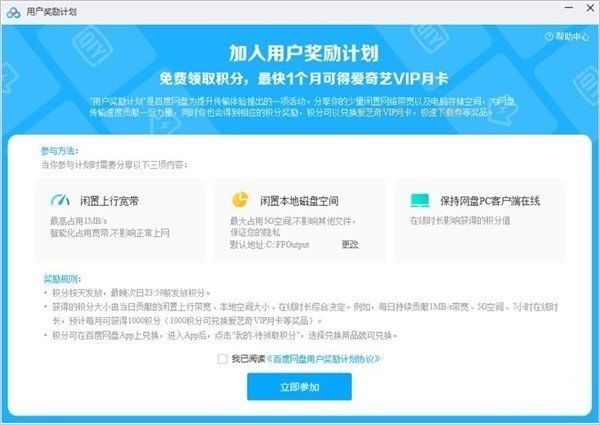Click the 加入用户奖励计划 banner heading
The image size is (600, 425).
(x=304, y=53)
